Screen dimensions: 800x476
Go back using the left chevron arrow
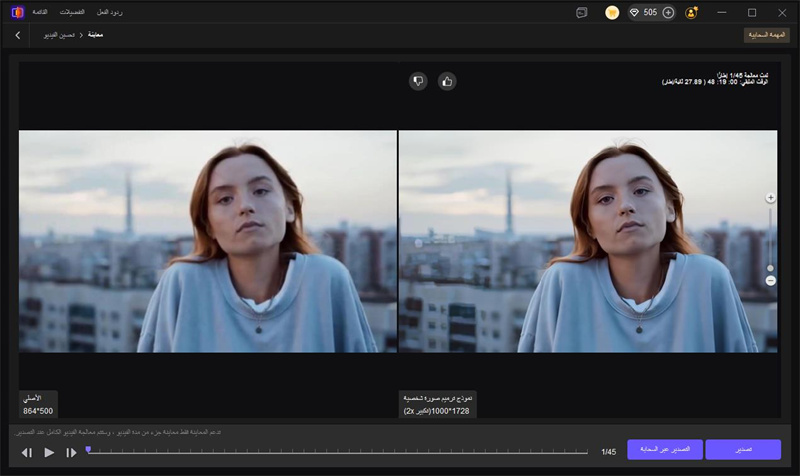pos(18,35)
